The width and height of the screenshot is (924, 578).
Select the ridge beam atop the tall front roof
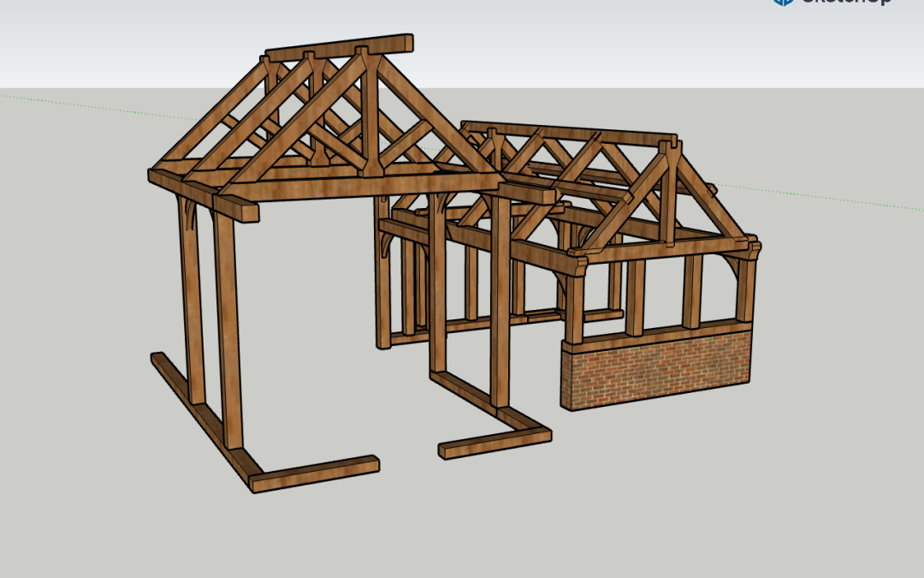[340, 48]
